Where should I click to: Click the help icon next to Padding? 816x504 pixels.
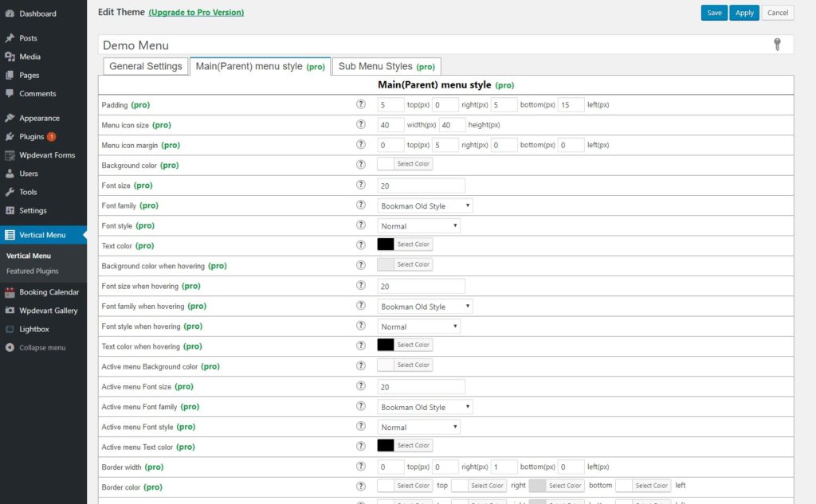(x=360, y=104)
